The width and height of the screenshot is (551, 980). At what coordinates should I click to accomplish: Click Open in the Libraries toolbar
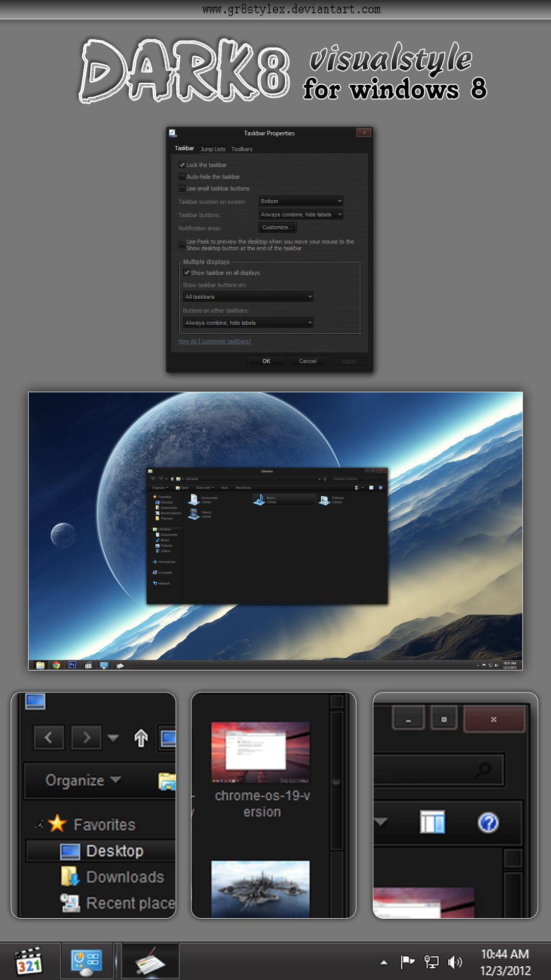coord(182,488)
